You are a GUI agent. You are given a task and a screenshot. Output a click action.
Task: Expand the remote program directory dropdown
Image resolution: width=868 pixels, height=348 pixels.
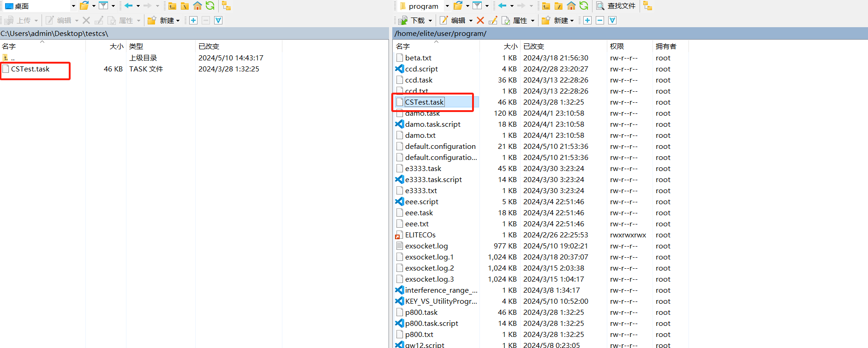[x=447, y=6]
